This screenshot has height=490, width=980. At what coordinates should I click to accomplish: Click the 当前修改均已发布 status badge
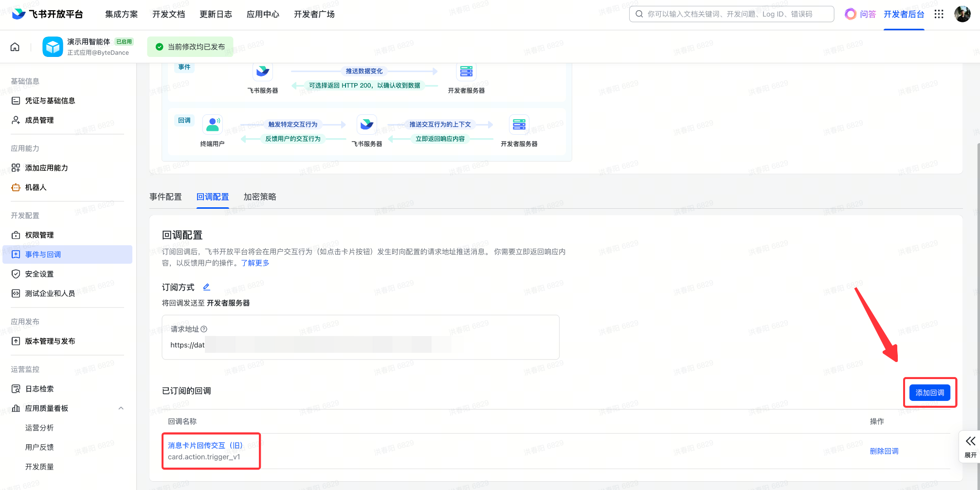[190, 47]
